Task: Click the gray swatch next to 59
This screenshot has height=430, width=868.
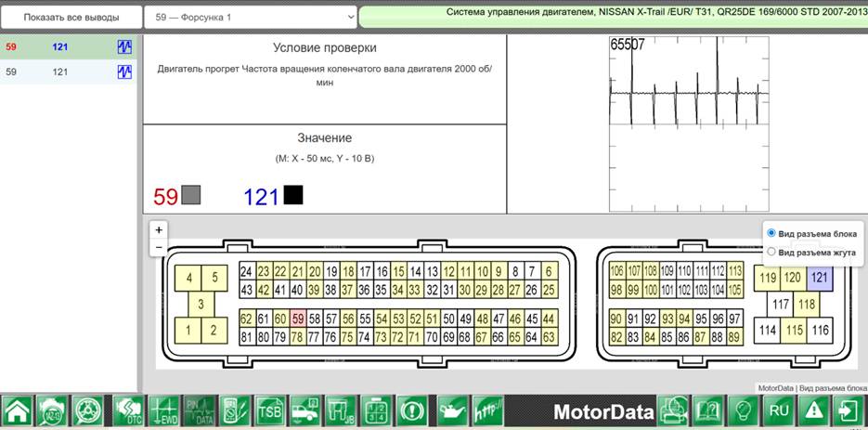Action: pyautogui.click(x=191, y=194)
